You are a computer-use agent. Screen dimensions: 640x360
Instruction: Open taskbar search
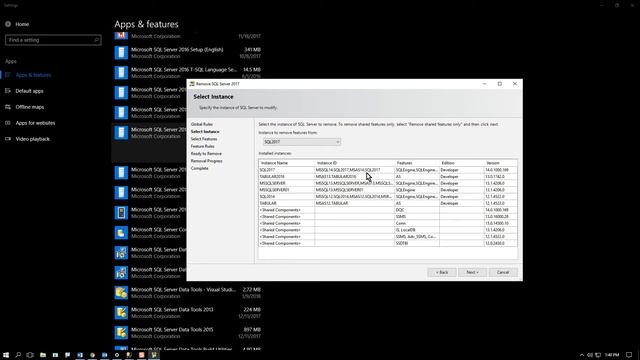tap(18, 355)
